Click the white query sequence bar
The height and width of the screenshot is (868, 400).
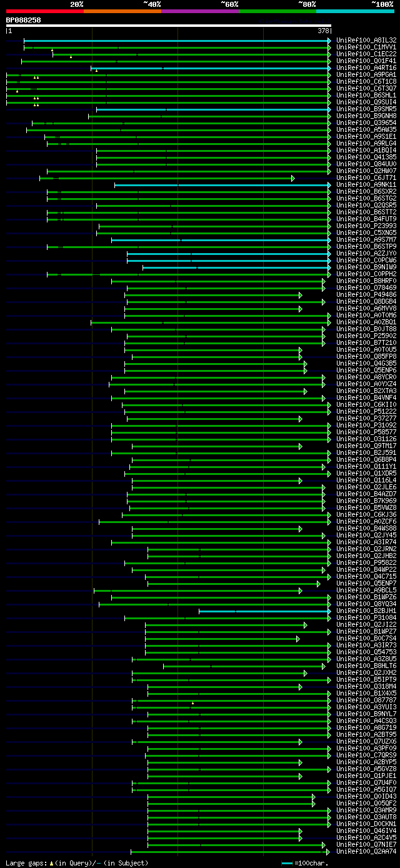(169, 26)
